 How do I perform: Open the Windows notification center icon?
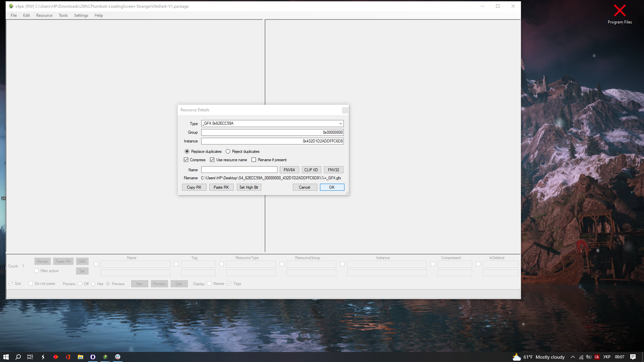(x=633, y=357)
